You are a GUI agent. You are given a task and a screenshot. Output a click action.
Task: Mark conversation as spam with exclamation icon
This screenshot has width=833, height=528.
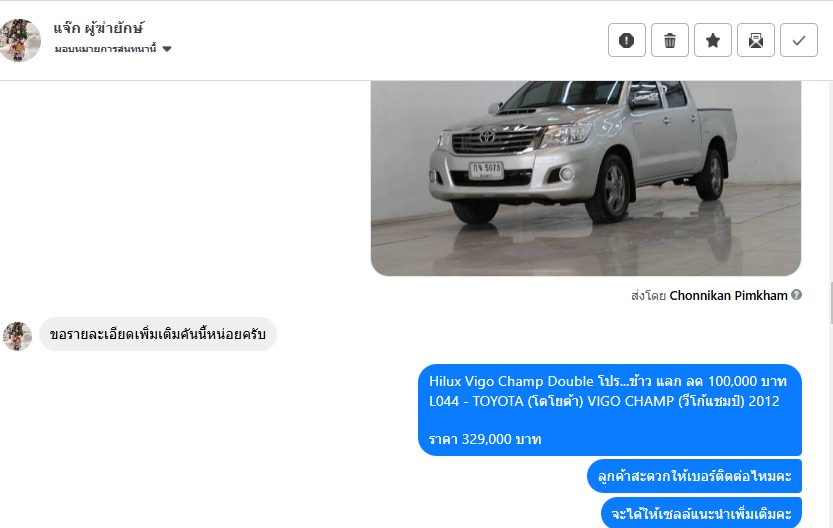click(x=626, y=40)
